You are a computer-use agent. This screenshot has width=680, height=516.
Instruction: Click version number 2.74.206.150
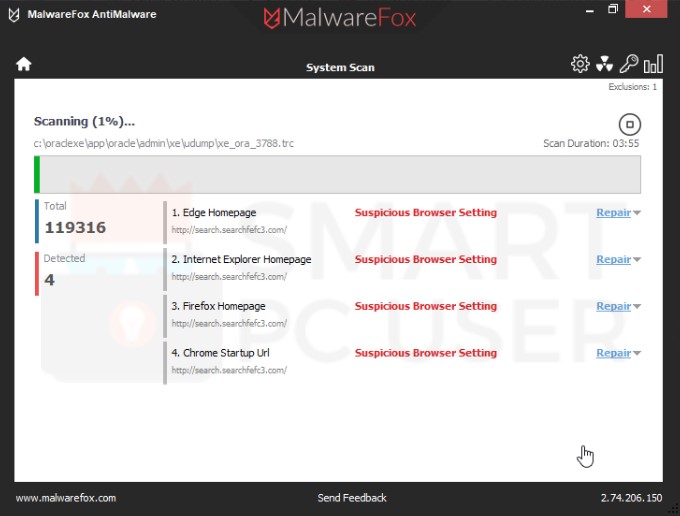tap(631, 498)
